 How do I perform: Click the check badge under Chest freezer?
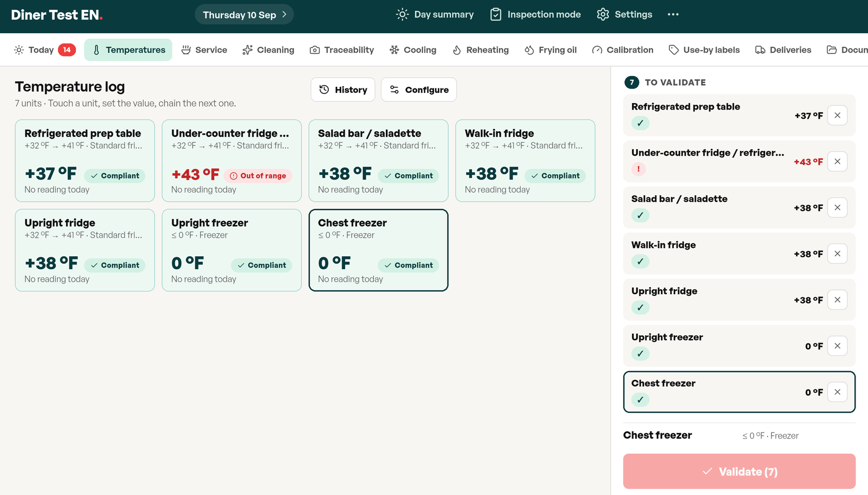pyautogui.click(x=640, y=400)
